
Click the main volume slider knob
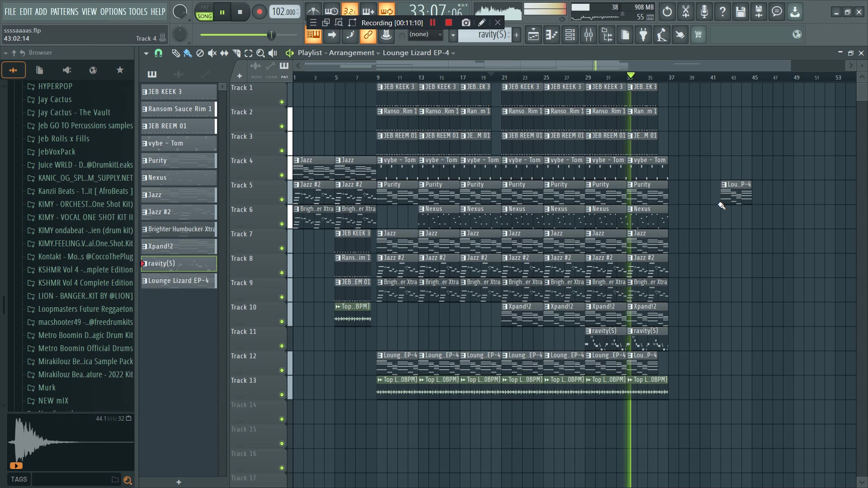pyautogui.click(x=271, y=35)
